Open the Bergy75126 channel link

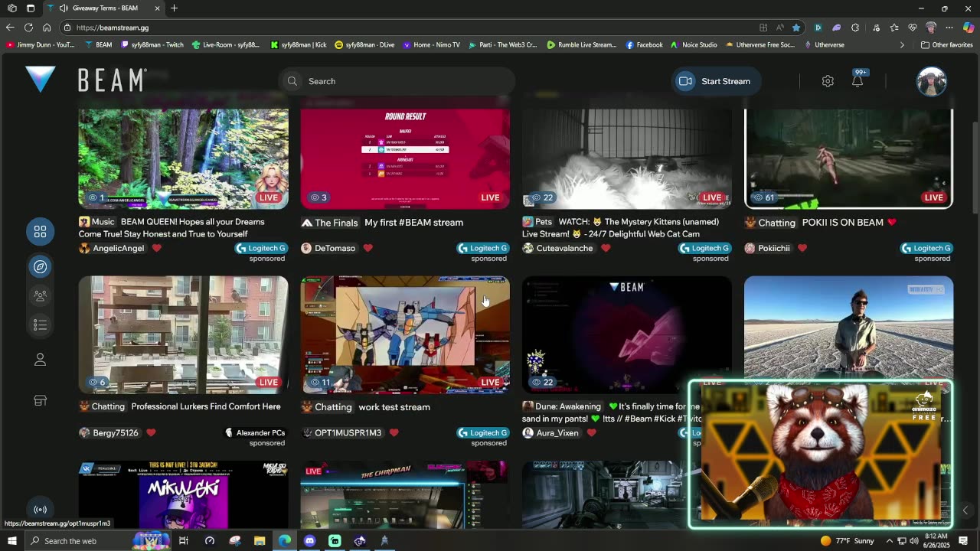[116, 433]
